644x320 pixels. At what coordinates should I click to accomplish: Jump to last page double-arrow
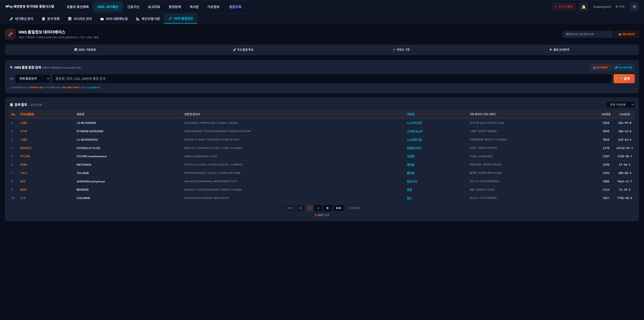(x=338, y=208)
